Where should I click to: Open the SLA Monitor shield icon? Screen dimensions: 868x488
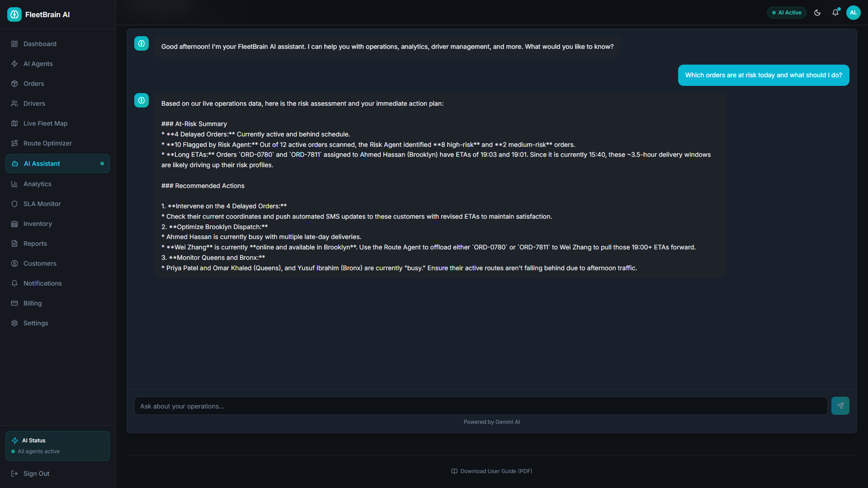14,204
